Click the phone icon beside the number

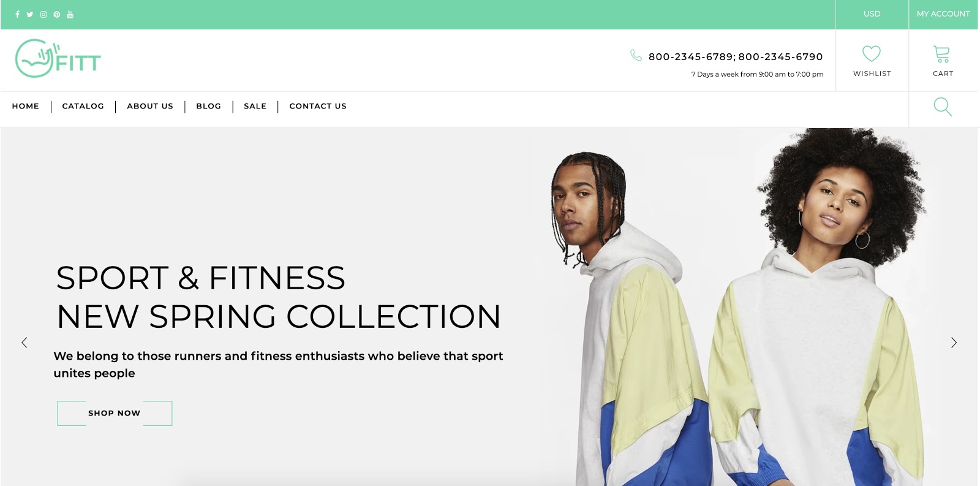pyautogui.click(x=636, y=55)
